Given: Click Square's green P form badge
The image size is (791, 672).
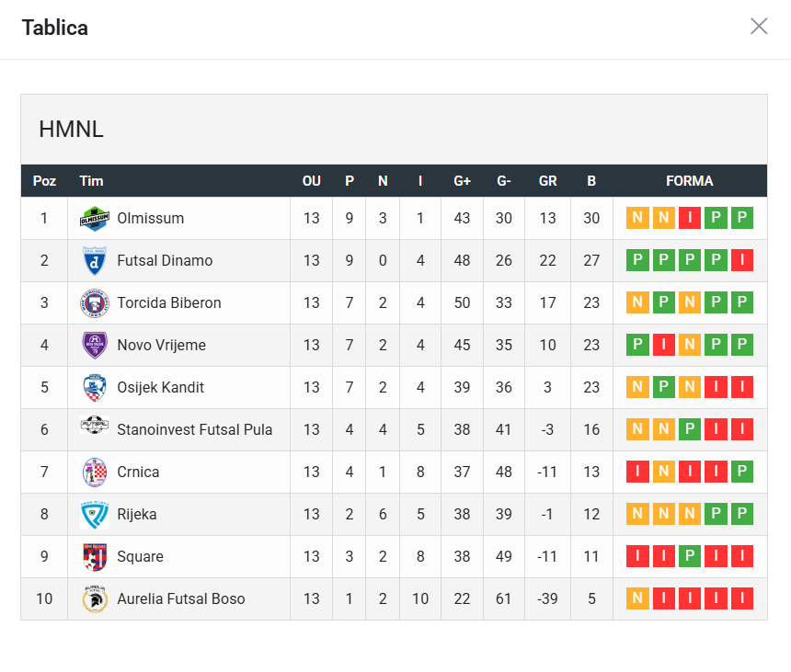Looking at the screenshot, I should pos(690,557).
